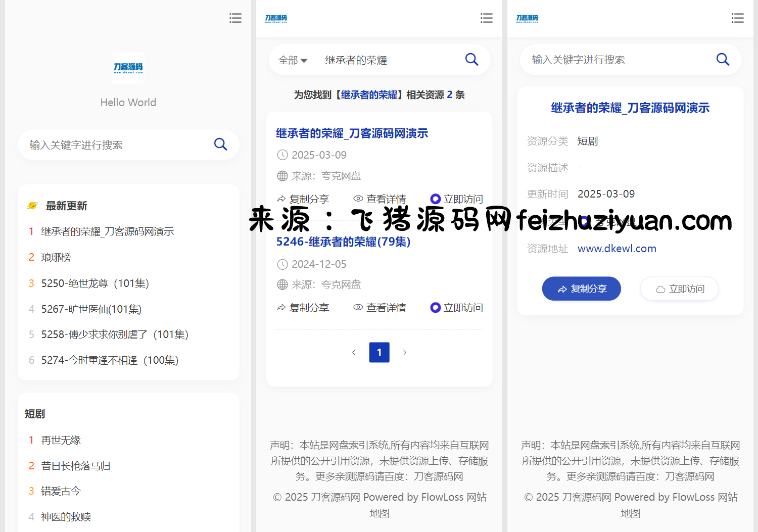Click 查看详情 for the 2024-12-05 result

tap(380, 308)
